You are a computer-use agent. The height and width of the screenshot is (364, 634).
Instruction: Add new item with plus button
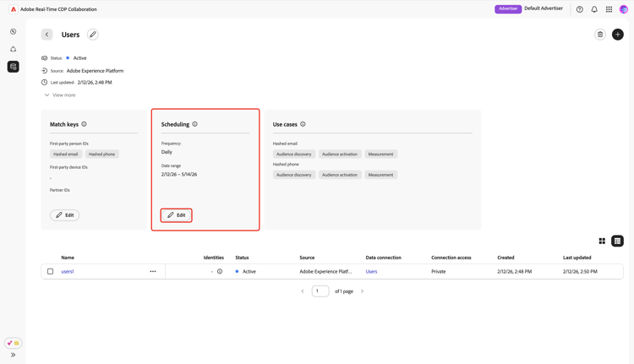[617, 35]
